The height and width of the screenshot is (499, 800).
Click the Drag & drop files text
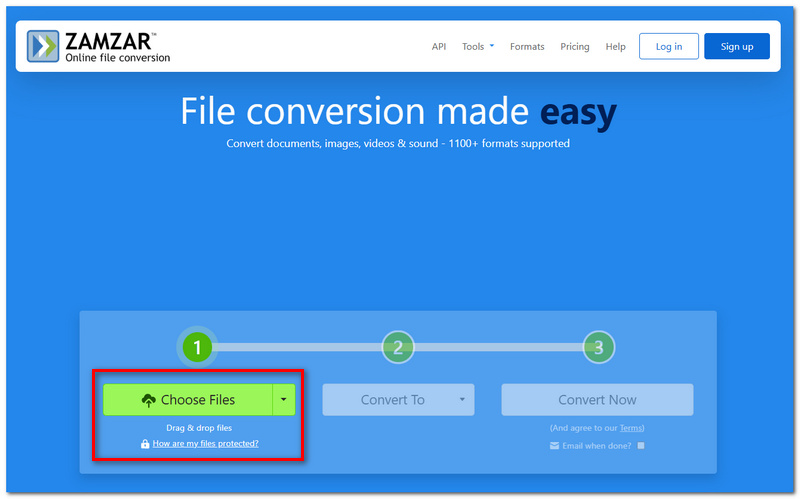(x=199, y=428)
